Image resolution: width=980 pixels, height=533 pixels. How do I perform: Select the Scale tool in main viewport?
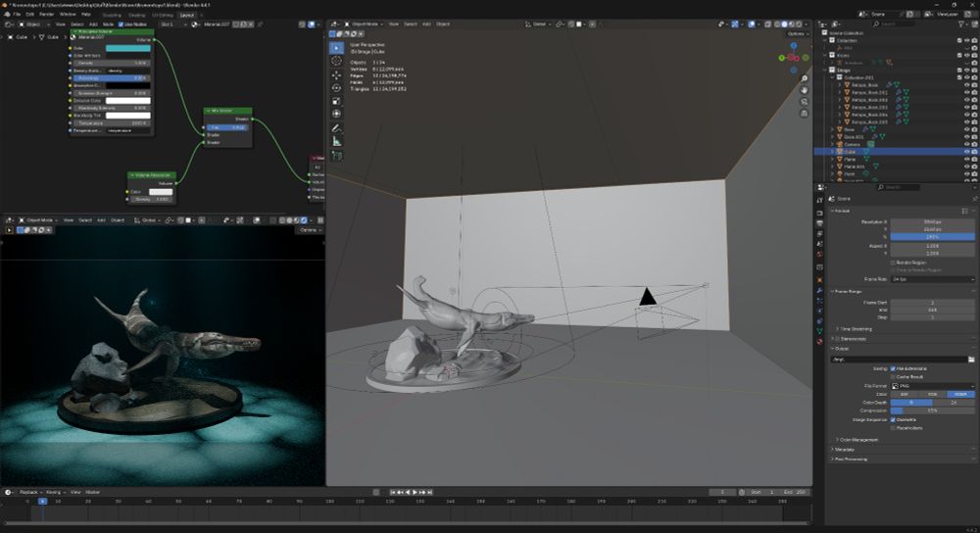click(x=336, y=101)
